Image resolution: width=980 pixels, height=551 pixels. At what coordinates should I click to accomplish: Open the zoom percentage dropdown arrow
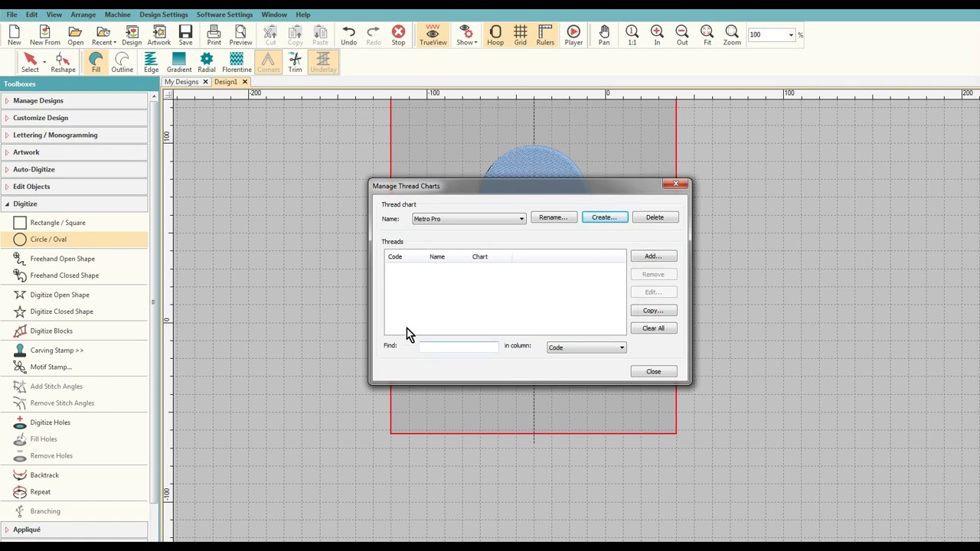pyautogui.click(x=791, y=34)
